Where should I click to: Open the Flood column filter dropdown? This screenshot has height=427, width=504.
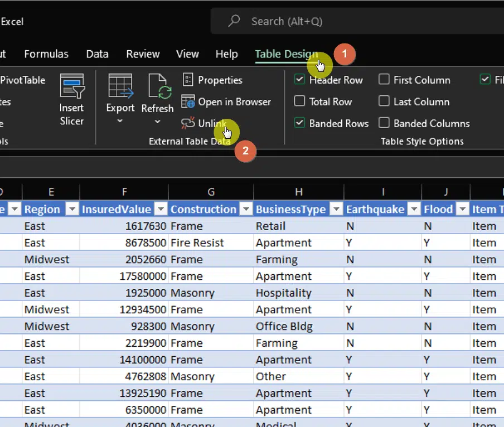(463, 210)
